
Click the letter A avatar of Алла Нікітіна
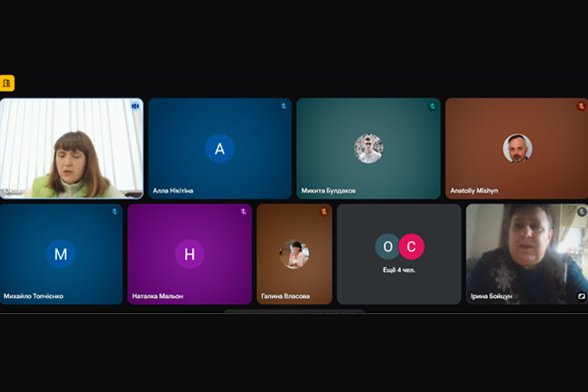pyautogui.click(x=220, y=148)
